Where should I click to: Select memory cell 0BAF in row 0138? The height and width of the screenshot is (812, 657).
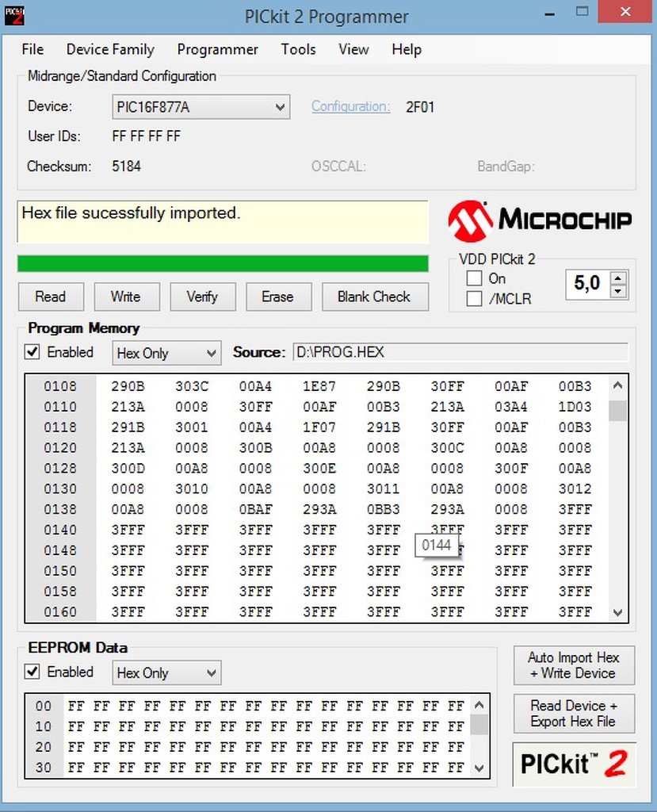(255, 509)
